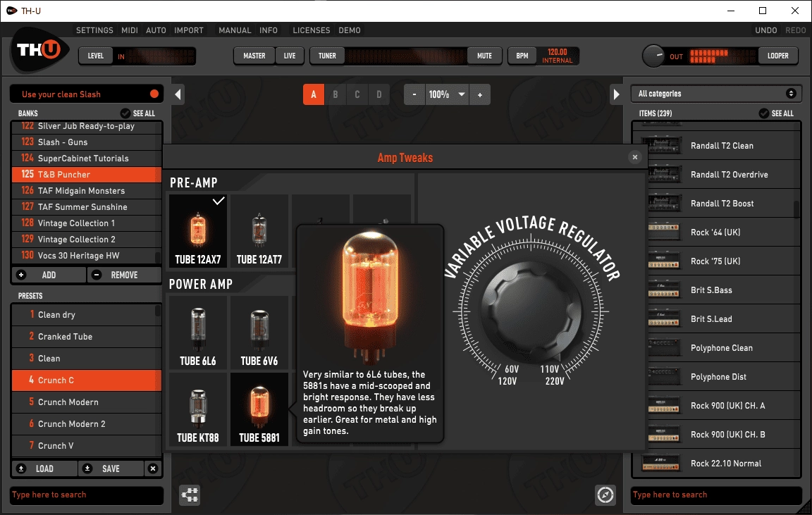Select the TUBE 12AX7 pre-amp tube

point(198,231)
